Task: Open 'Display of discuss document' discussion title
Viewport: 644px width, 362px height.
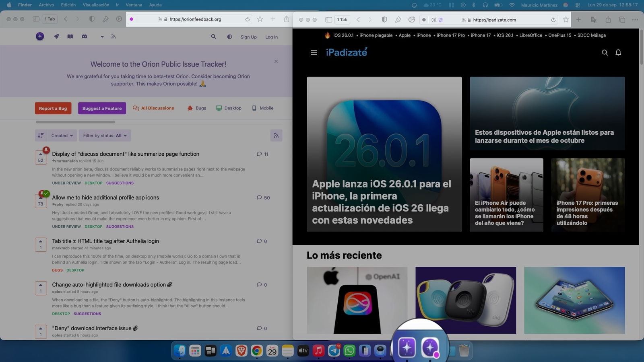Action: 126,154
